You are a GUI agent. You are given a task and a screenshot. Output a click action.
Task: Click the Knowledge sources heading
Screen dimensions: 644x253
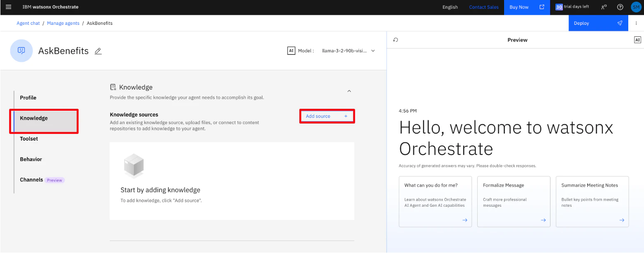[134, 115]
